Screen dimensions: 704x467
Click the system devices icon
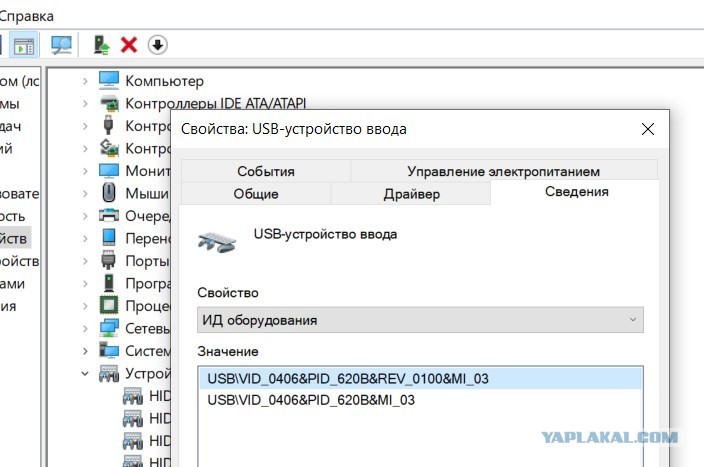109,350
